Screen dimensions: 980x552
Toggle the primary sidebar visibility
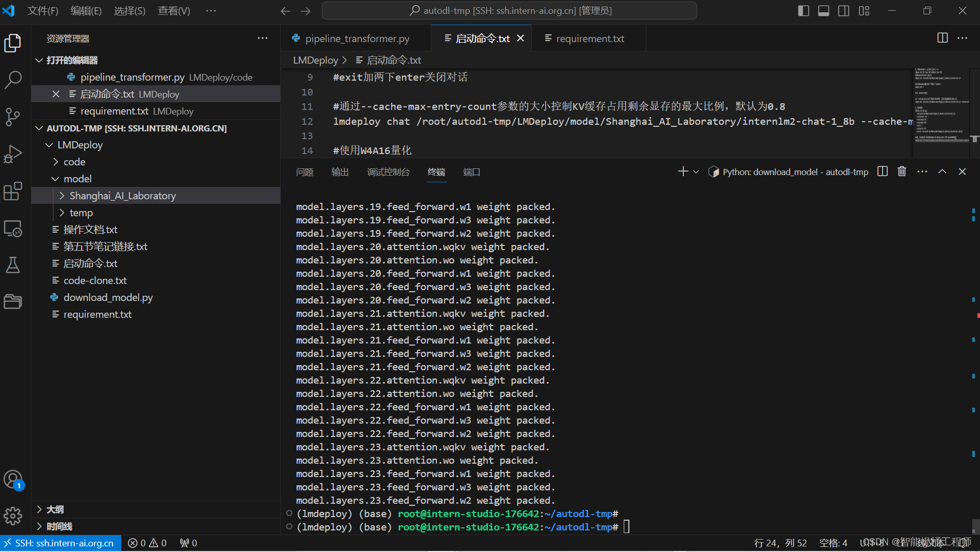click(x=803, y=10)
